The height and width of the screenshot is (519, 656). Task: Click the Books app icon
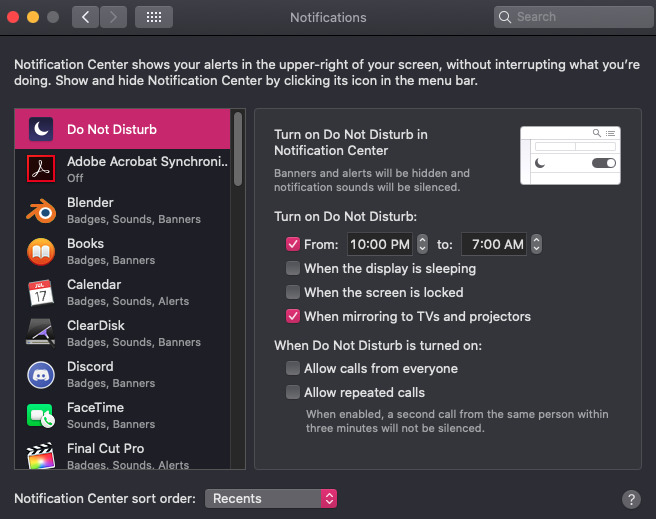pos(41,252)
